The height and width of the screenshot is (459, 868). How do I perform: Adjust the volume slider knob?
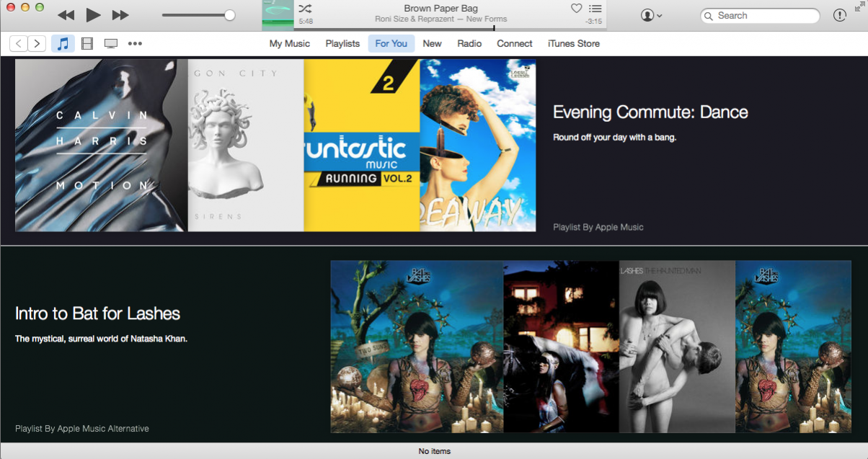(x=230, y=15)
